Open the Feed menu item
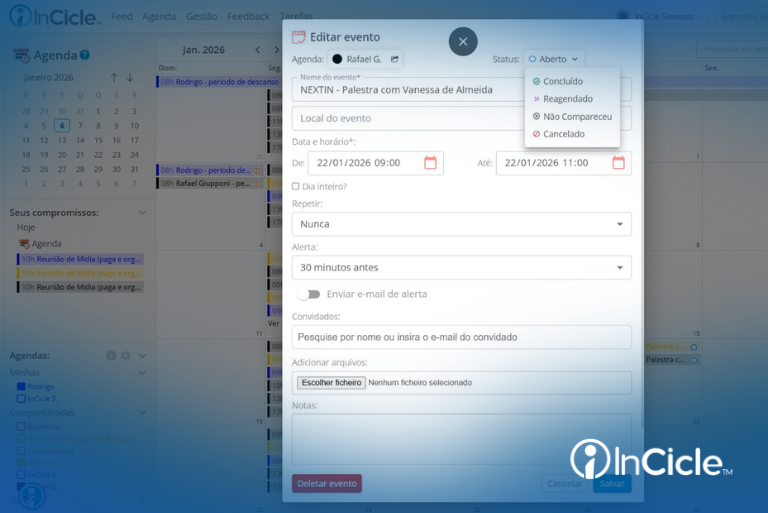 coord(121,16)
